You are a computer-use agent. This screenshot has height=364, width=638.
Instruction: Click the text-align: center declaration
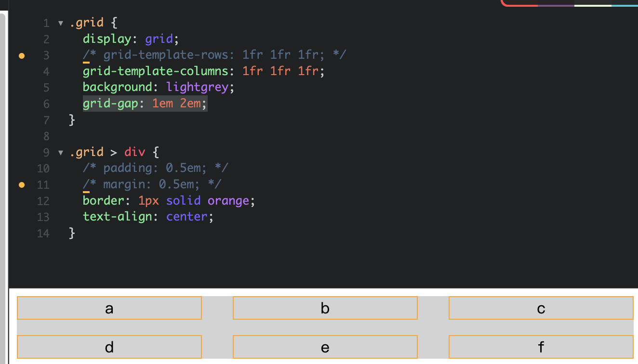pos(148,217)
